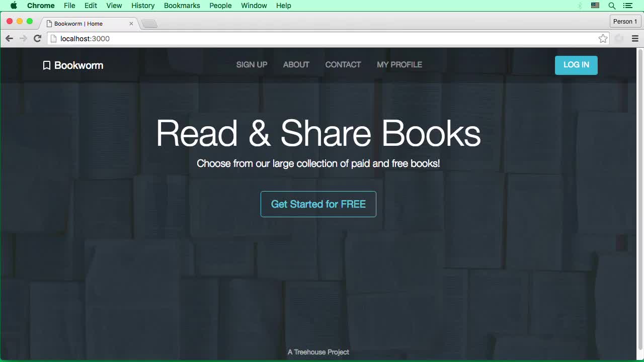
Task: Open the File menu
Action: [x=69, y=6]
